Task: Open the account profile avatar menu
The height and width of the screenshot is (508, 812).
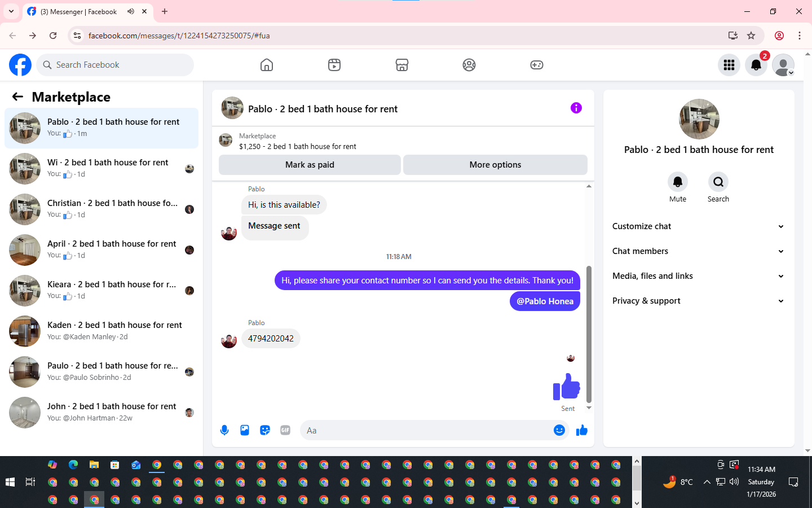Action: 783,65
